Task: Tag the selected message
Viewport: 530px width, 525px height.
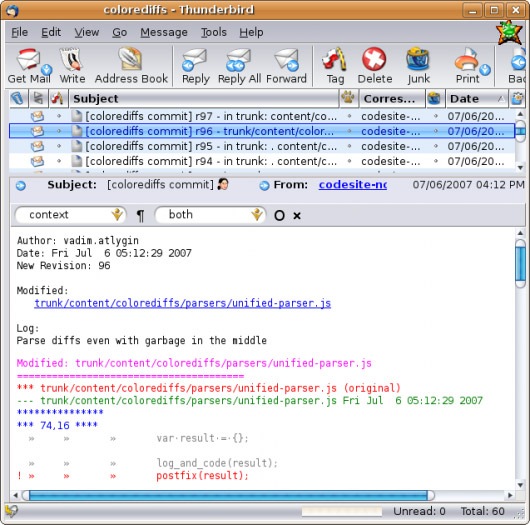Action: click(x=335, y=66)
